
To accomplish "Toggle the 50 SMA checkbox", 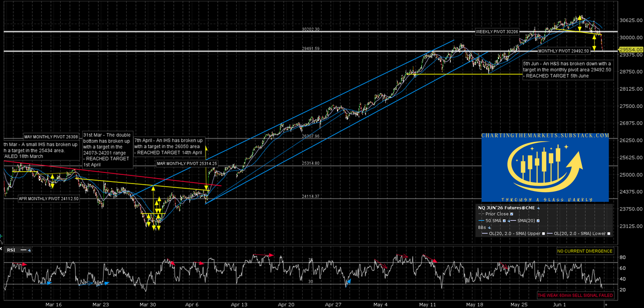I will [504, 221].
